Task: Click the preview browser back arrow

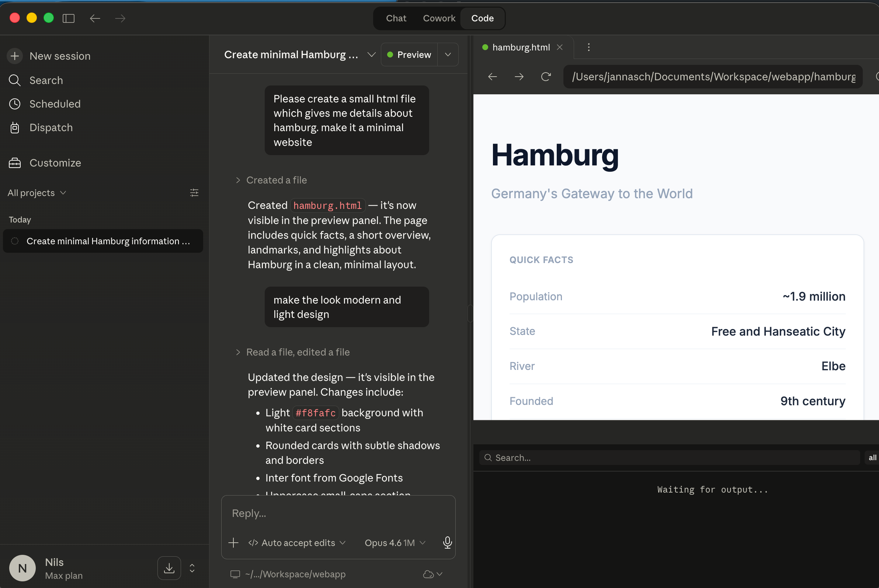Action: tap(493, 77)
